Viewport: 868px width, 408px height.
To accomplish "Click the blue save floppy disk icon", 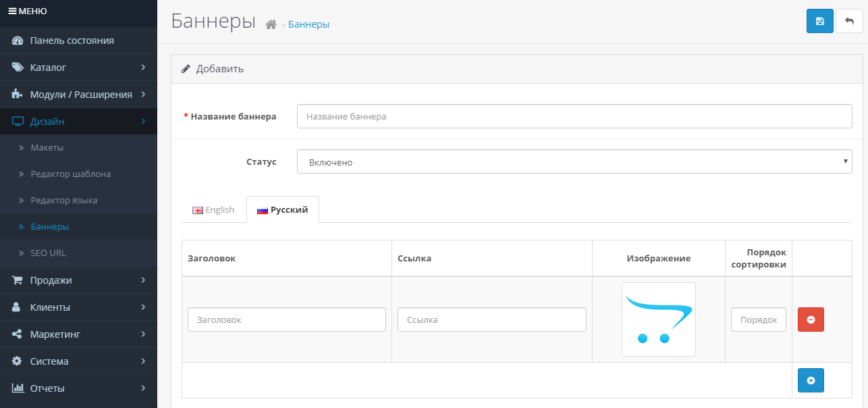I will tap(819, 21).
